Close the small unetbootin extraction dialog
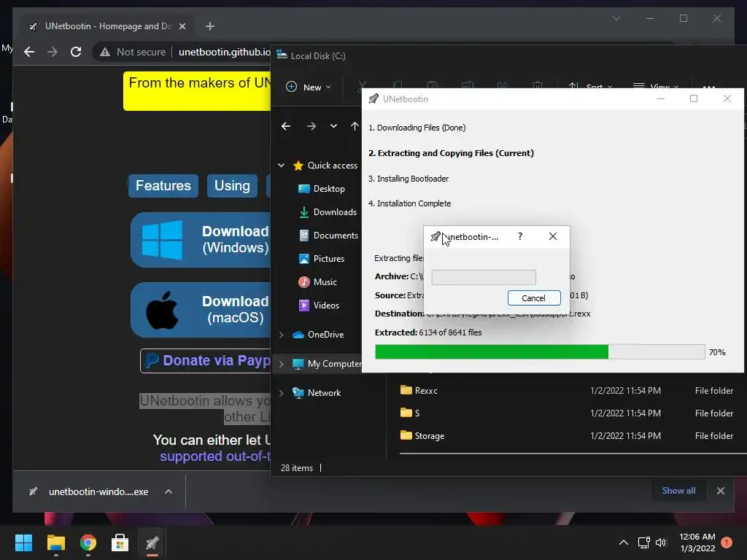 point(553,236)
